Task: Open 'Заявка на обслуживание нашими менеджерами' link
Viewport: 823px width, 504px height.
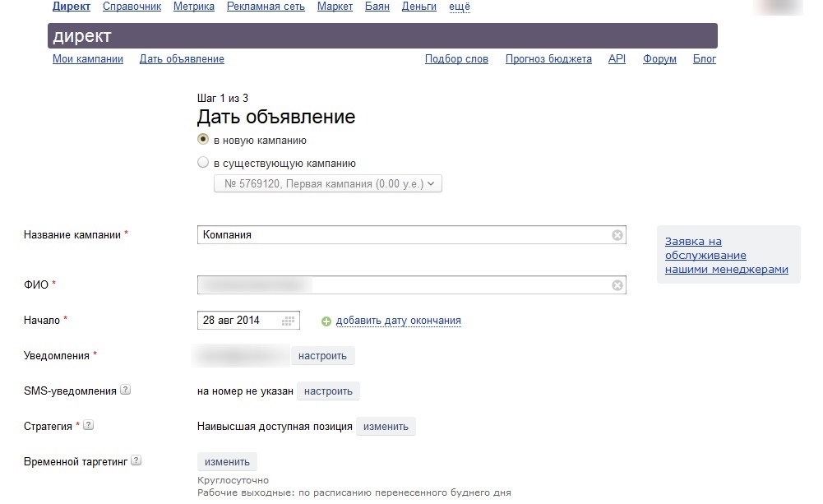Action: click(727, 255)
